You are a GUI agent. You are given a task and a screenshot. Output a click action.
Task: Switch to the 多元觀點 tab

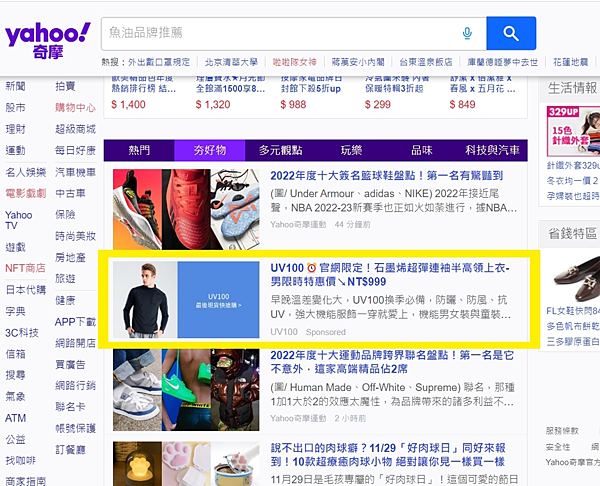(280, 150)
